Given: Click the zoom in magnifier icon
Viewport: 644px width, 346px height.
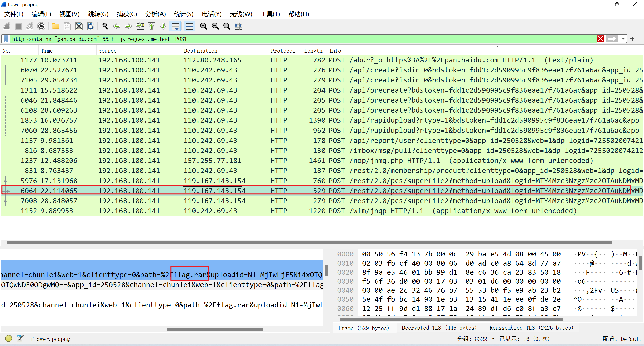Looking at the screenshot, I should point(204,26).
